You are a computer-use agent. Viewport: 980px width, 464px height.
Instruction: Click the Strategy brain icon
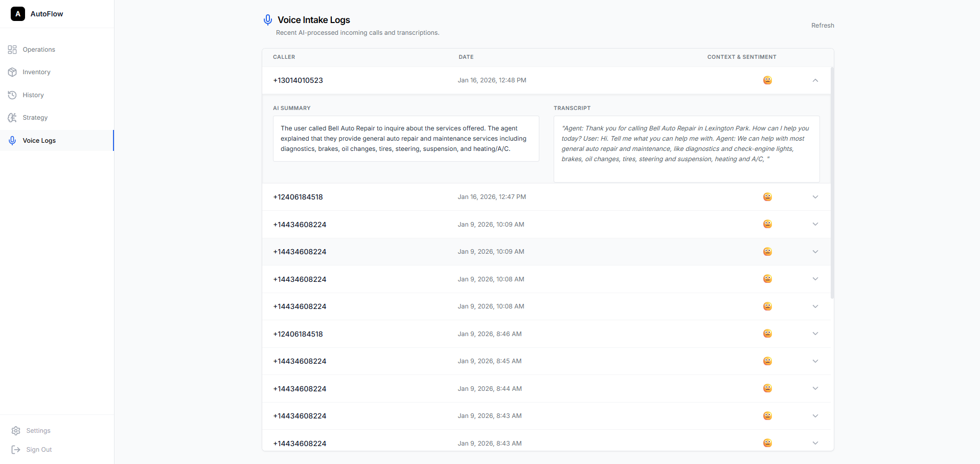(12, 118)
